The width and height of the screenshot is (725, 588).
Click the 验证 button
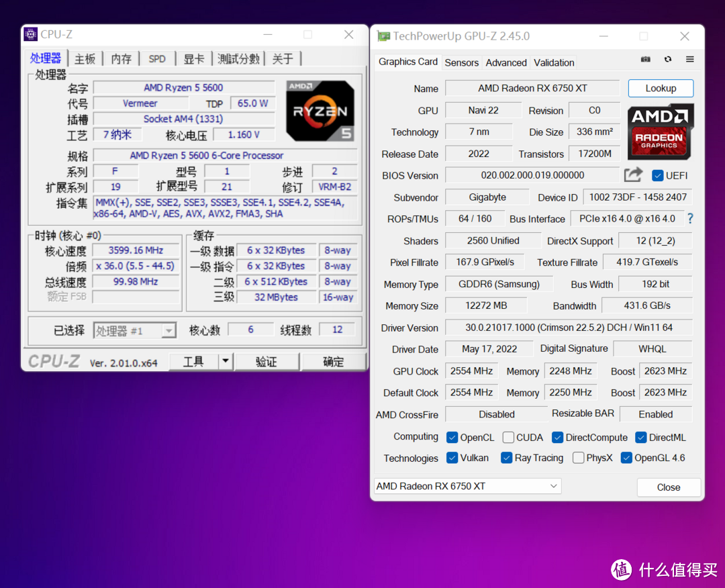pos(267,361)
